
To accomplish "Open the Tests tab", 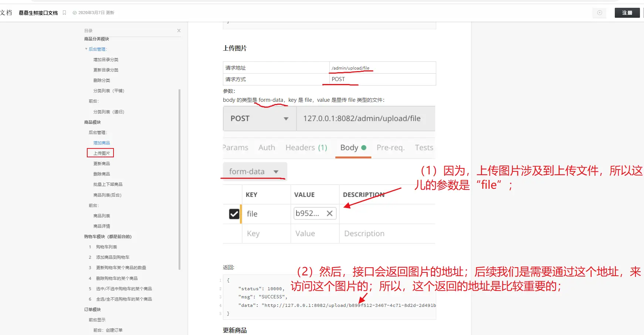I will (x=424, y=148).
